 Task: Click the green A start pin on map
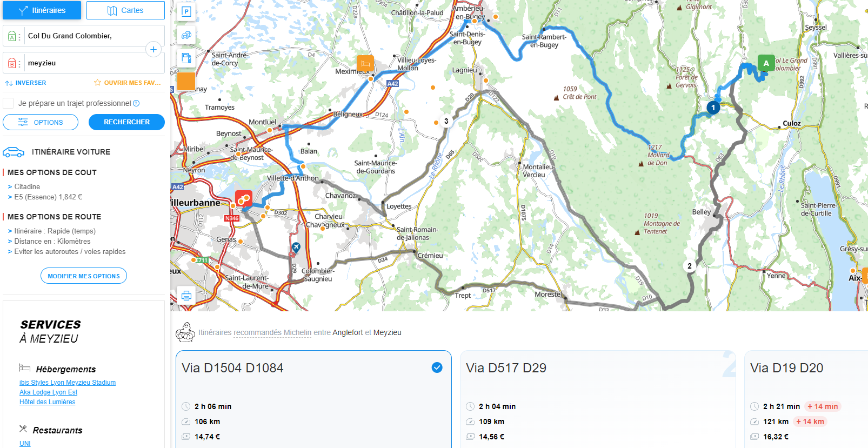pos(766,64)
